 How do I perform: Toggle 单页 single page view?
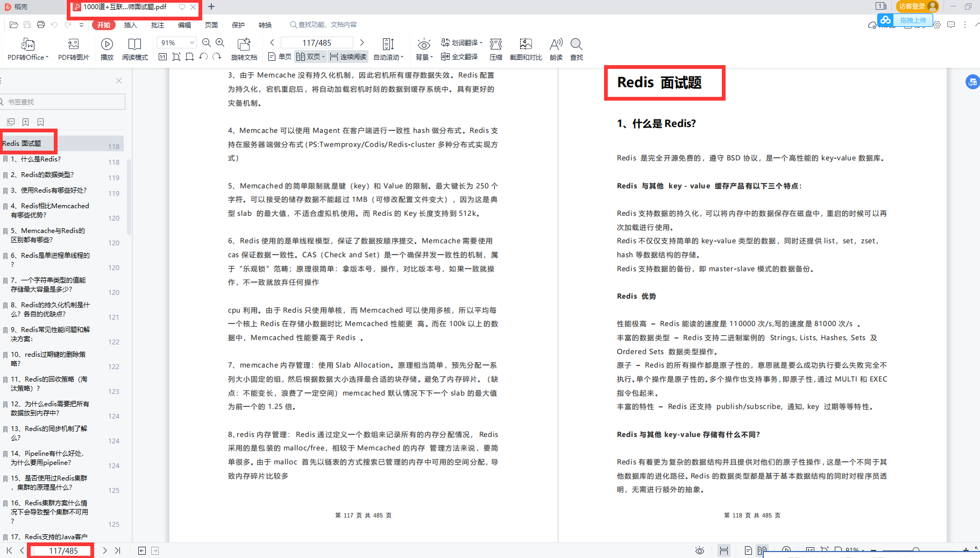click(x=280, y=56)
